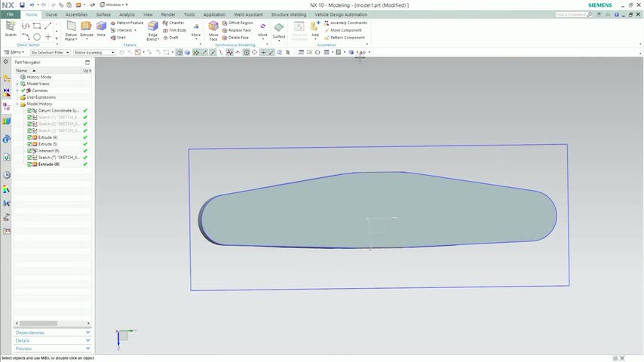
Task: Open the Reuse Library sidebar tab
Action: click(6, 121)
